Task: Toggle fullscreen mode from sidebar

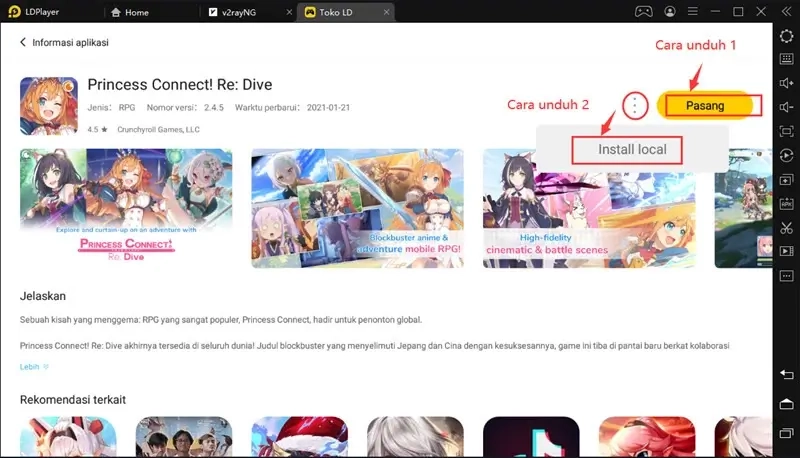Action: pos(786,131)
